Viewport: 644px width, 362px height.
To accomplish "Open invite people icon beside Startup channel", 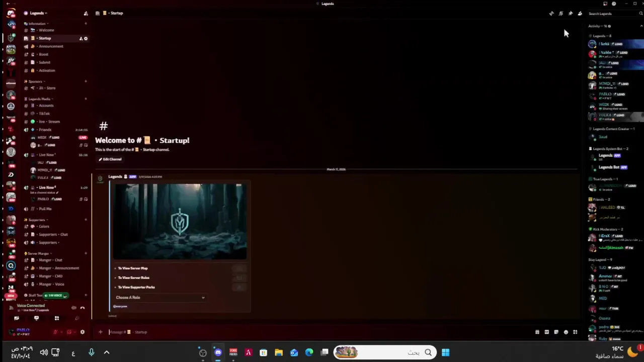I will coord(80,38).
